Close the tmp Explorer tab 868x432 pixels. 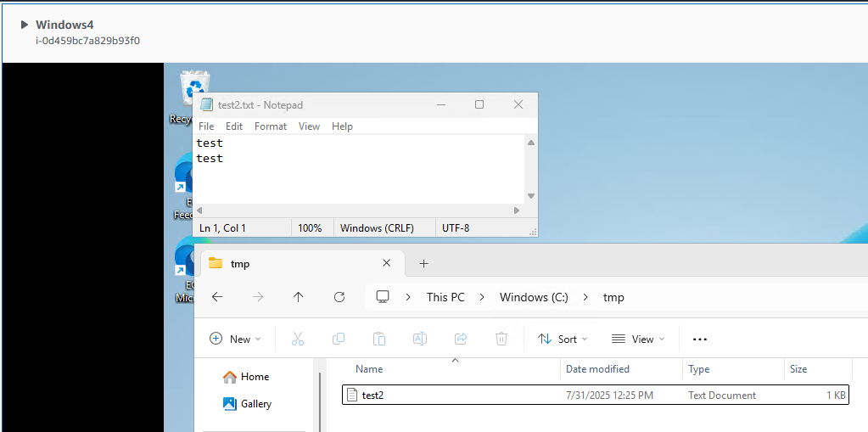tap(387, 264)
